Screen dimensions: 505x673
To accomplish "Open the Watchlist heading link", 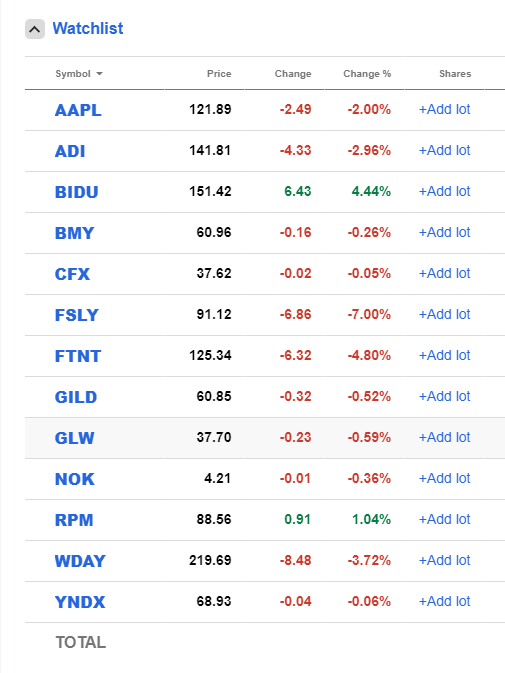I will pyautogui.click(x=88, y=29).
